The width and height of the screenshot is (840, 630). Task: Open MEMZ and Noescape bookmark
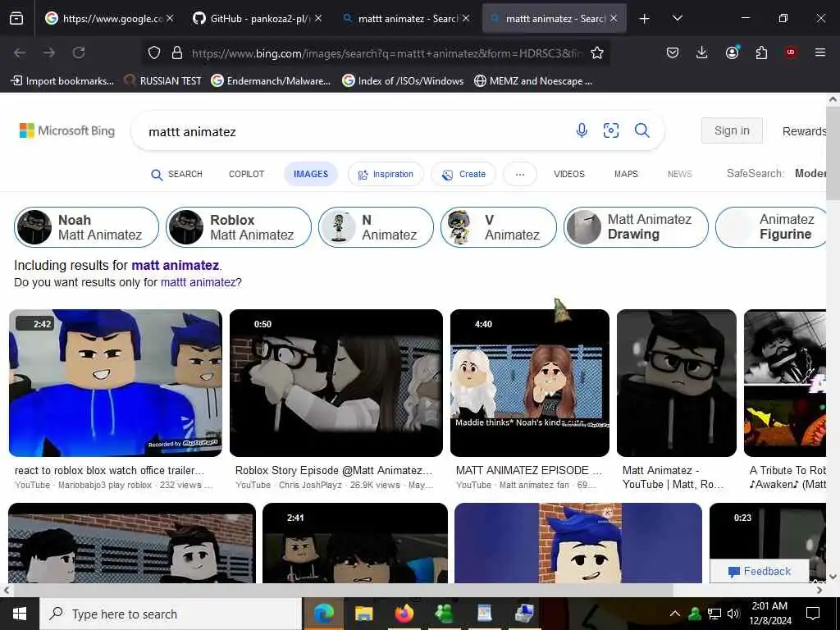point(533,81)
